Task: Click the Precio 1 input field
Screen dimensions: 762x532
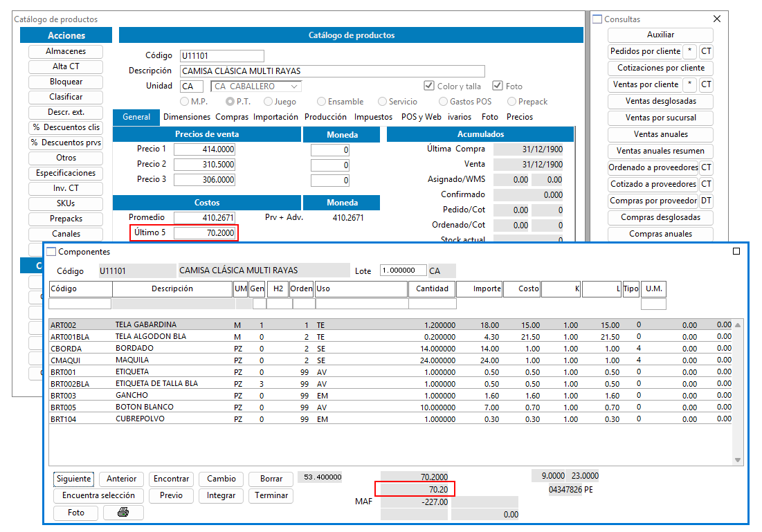Action: coord(205,149)
